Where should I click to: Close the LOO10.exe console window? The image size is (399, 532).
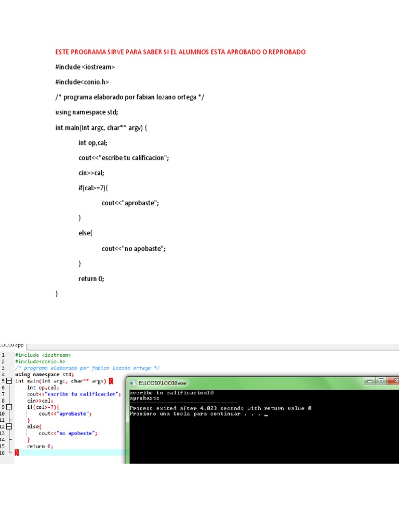coord(394,381)
